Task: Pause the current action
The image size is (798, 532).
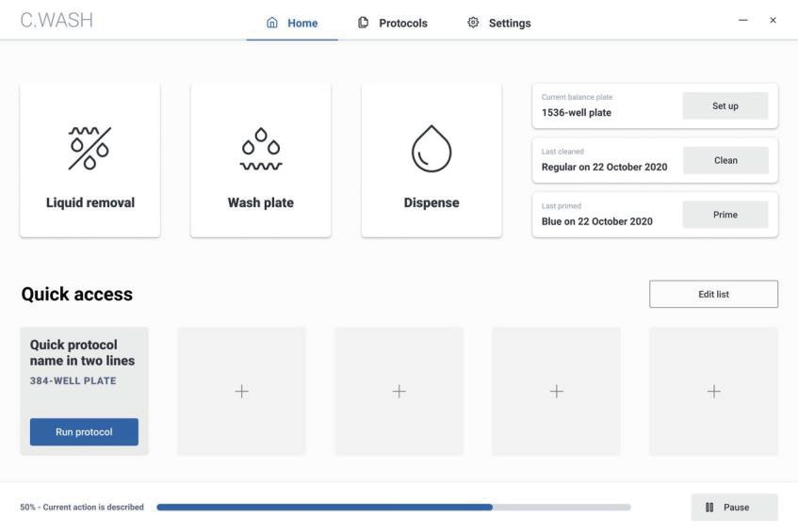Action: point(734,508)
